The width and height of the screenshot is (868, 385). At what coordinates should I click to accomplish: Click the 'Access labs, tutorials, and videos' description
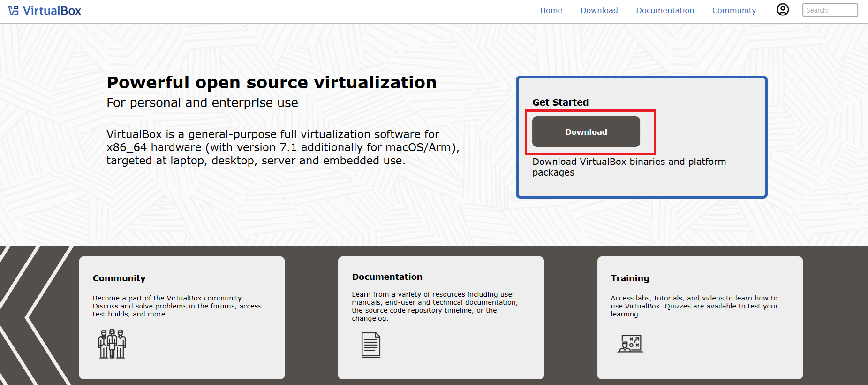[x=694, y=306]
